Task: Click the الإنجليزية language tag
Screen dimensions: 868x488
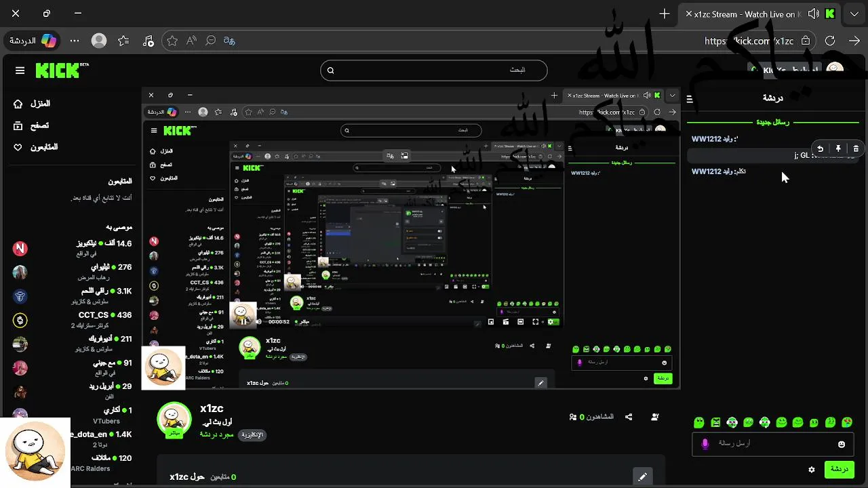Action: pyautogui.click(x=252, y=434)
